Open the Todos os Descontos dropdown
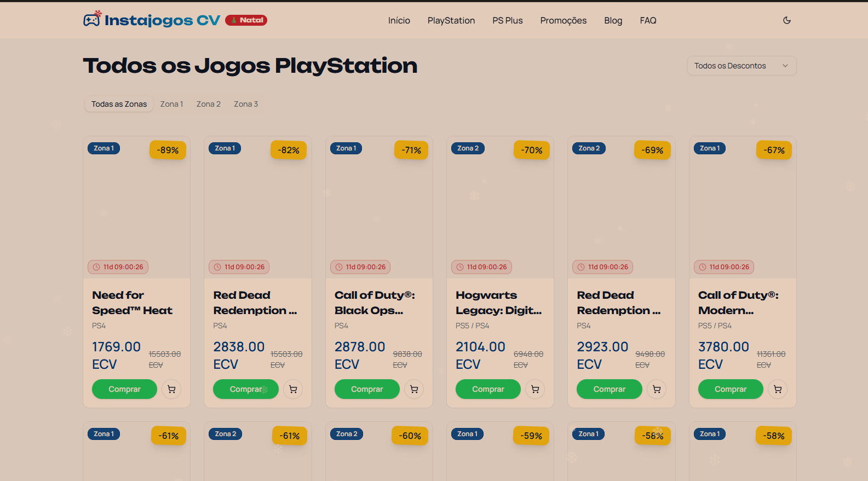This screenshot has width=868, height=481. (741, 66)
